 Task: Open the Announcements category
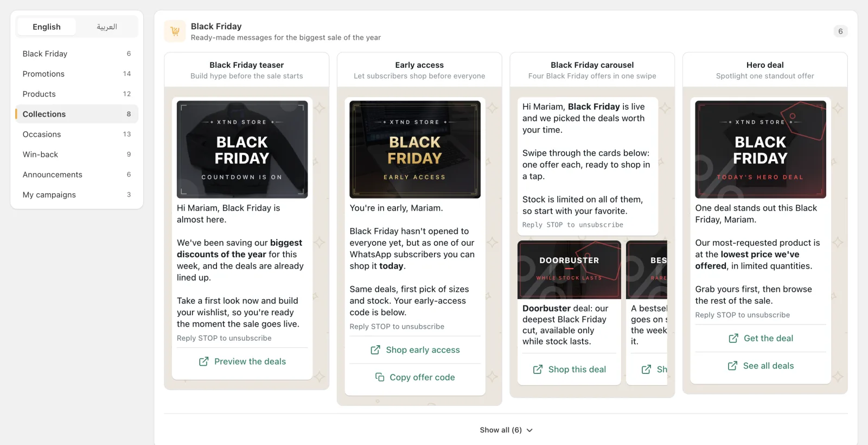76,174
